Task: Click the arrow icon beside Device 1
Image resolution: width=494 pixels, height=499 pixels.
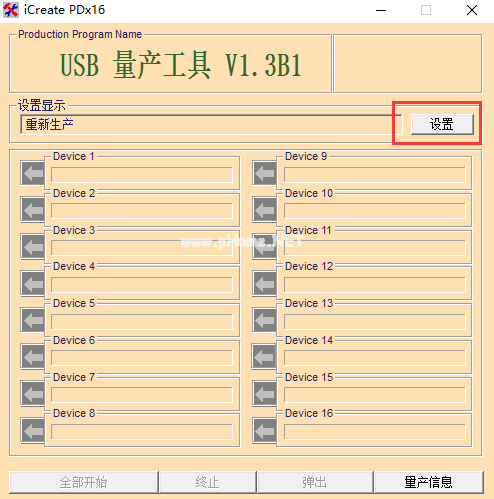Action: coord(32,173)
